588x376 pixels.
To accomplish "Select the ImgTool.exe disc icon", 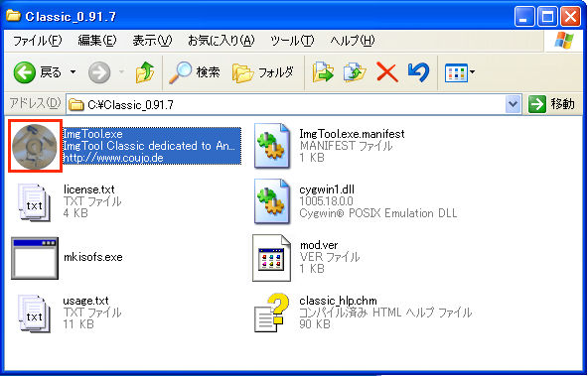I will (35, 146).
